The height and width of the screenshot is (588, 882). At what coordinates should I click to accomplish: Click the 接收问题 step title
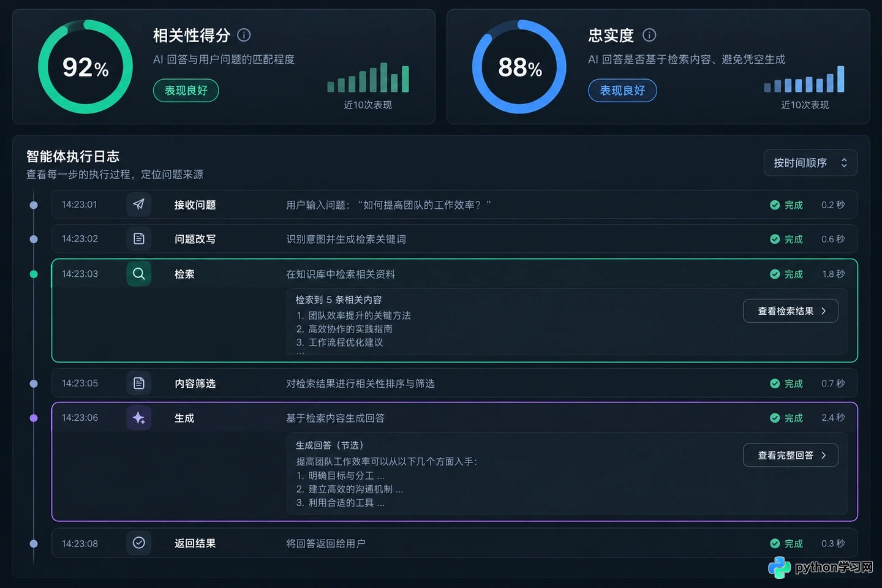pyautogui.click(x=195, y=205)
